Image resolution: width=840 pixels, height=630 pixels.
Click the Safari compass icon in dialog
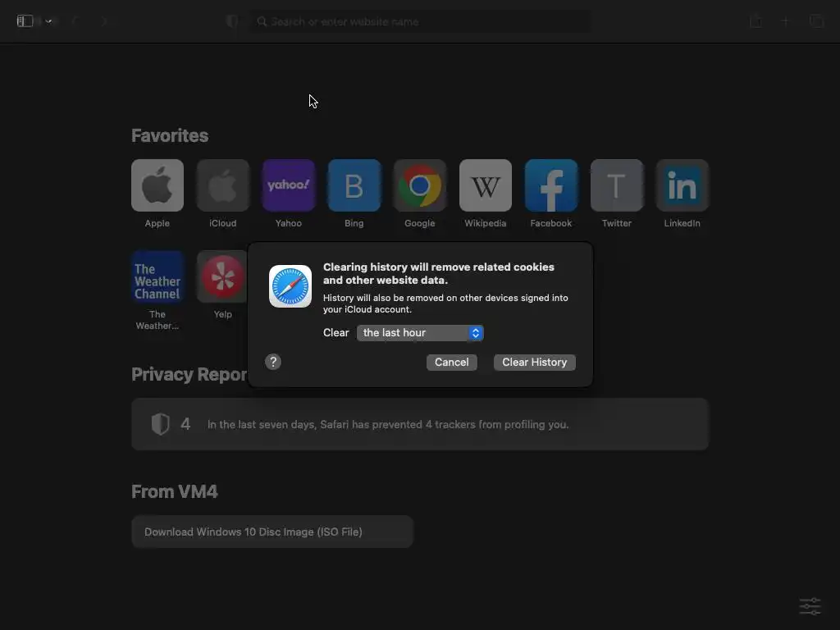coord(290,286)
